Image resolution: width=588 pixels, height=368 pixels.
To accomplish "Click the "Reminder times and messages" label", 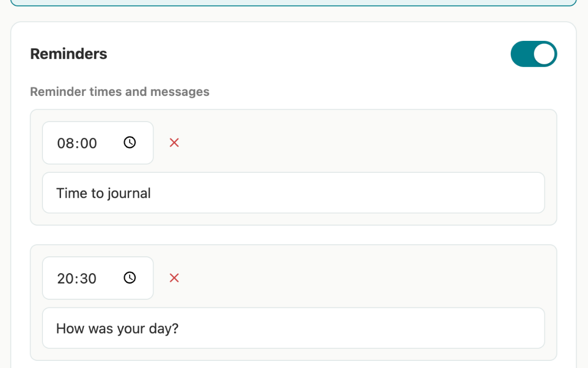I will tap(120, 92).
